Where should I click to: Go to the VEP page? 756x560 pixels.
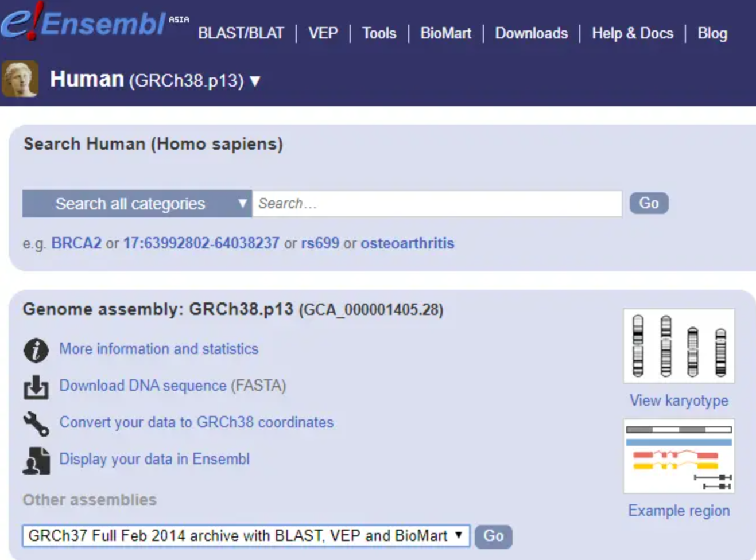(323, 33)
